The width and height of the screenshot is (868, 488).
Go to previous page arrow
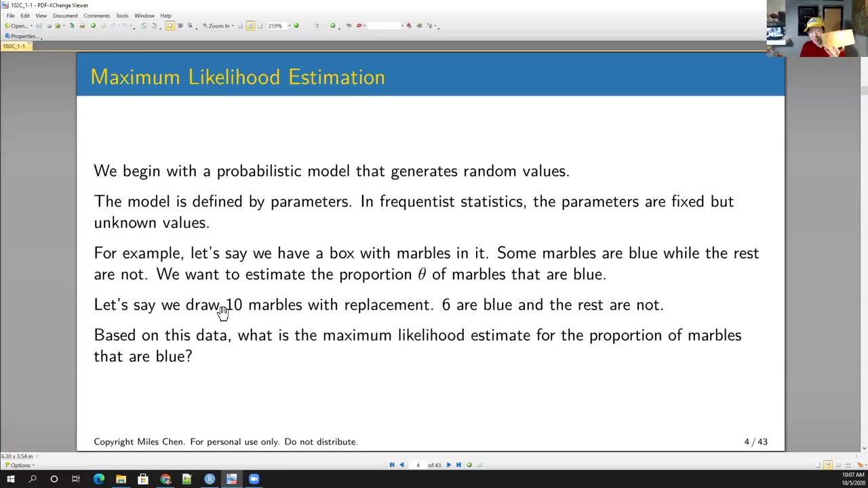pos(401,465)
